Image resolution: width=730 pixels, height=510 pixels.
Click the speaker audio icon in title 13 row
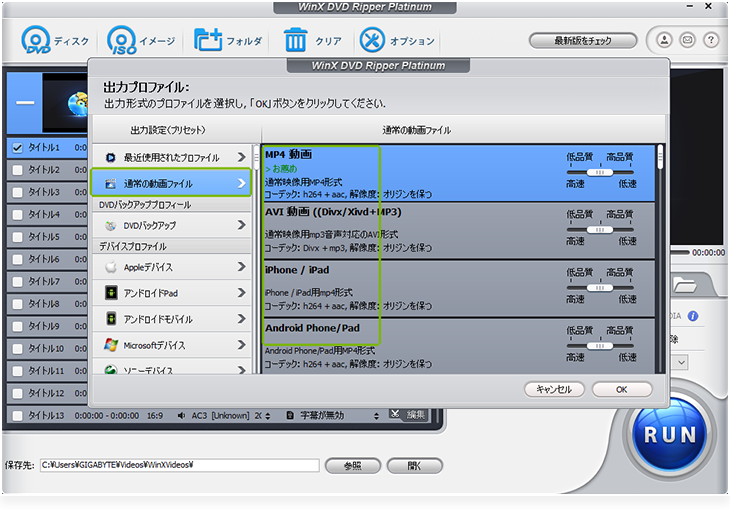click(181, 415)
